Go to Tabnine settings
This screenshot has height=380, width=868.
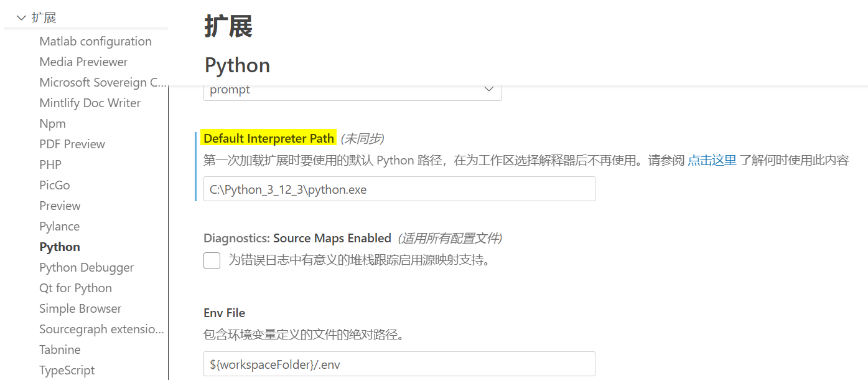[60, 349]
